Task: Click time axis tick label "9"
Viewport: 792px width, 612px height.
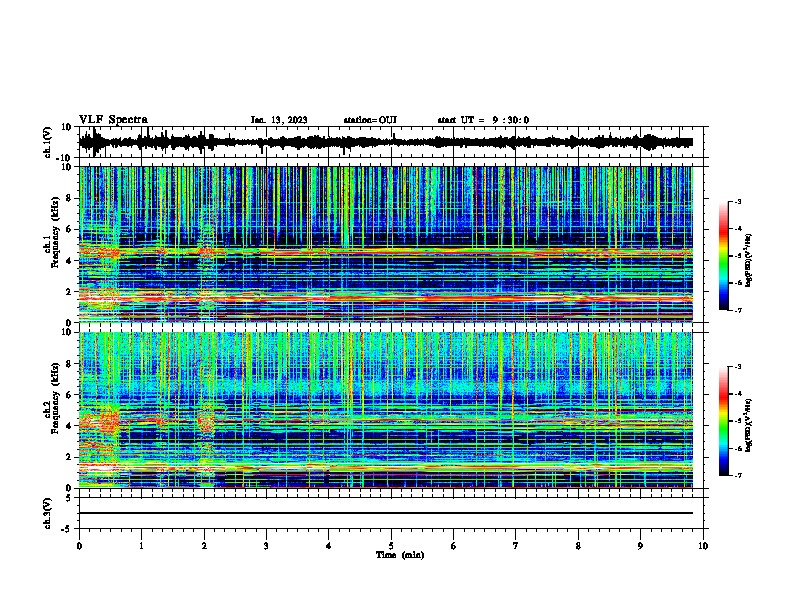Action: [x=640, y=546]
